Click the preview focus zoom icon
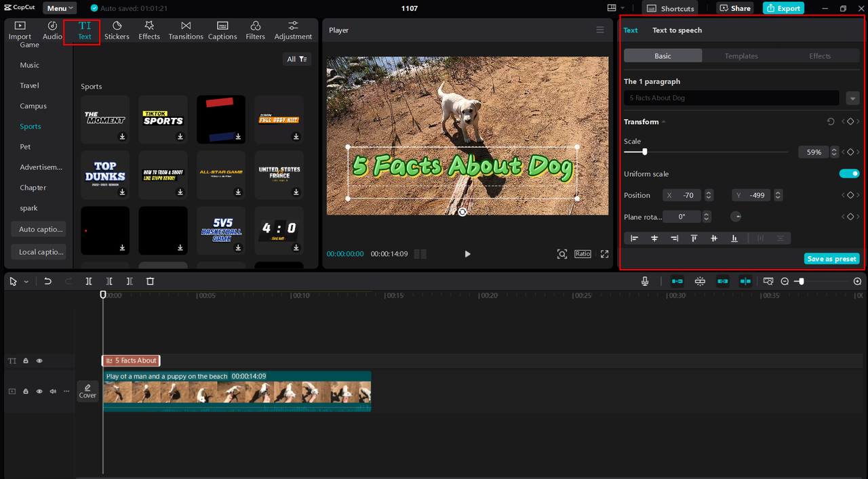The width and height of the screenshot is (868, 479). click(561, 254)
